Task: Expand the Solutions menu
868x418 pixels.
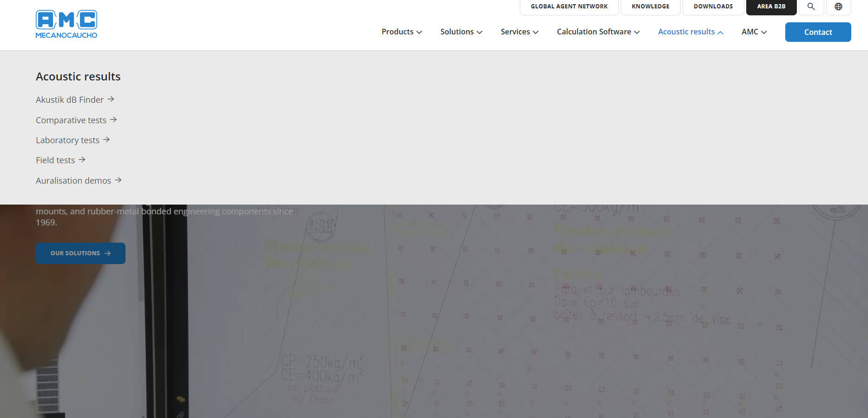Action: (x=461, y=32)
